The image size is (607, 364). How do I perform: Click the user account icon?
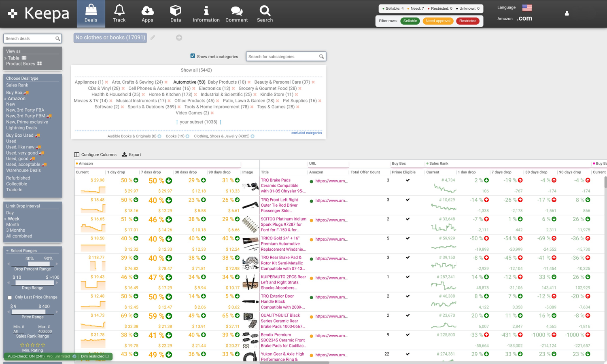pos(567,13)
